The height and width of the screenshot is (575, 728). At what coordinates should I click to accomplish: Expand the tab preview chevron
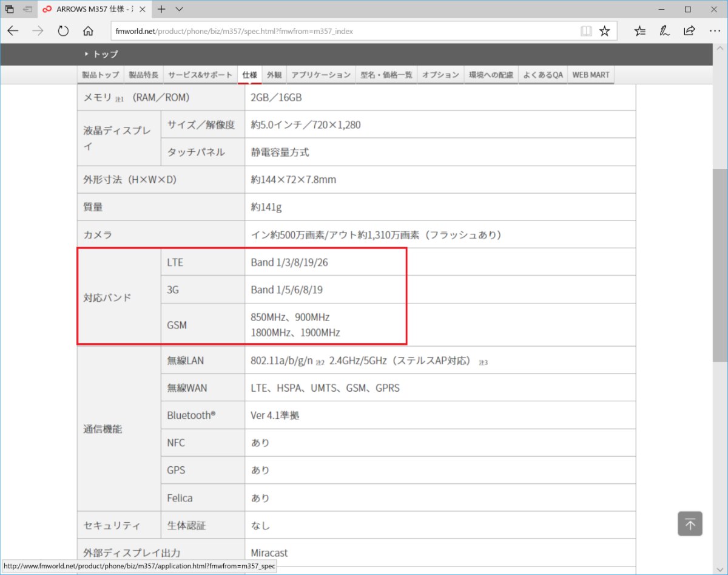tap(180, 9)
